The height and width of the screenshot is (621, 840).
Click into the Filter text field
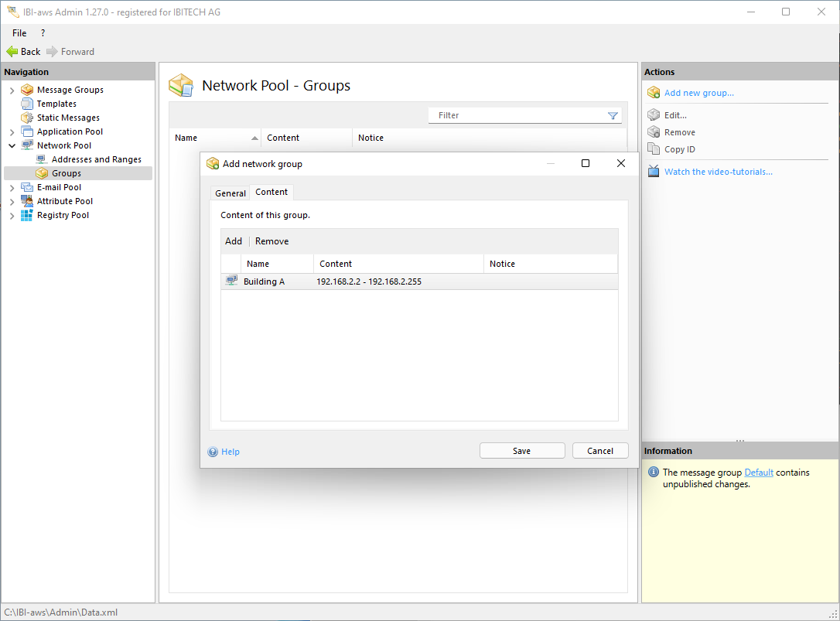coord(518,115)
